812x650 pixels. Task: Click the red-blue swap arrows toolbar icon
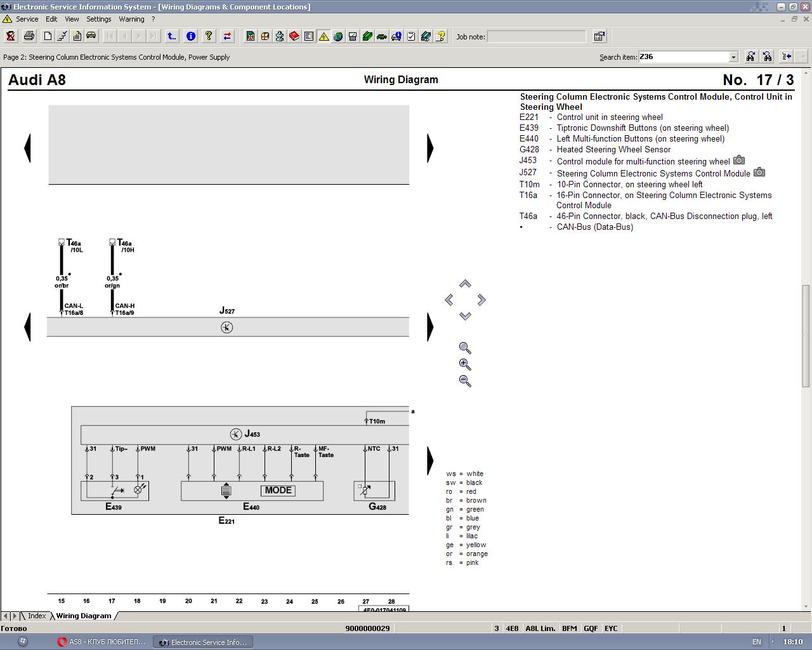[227, 36]
